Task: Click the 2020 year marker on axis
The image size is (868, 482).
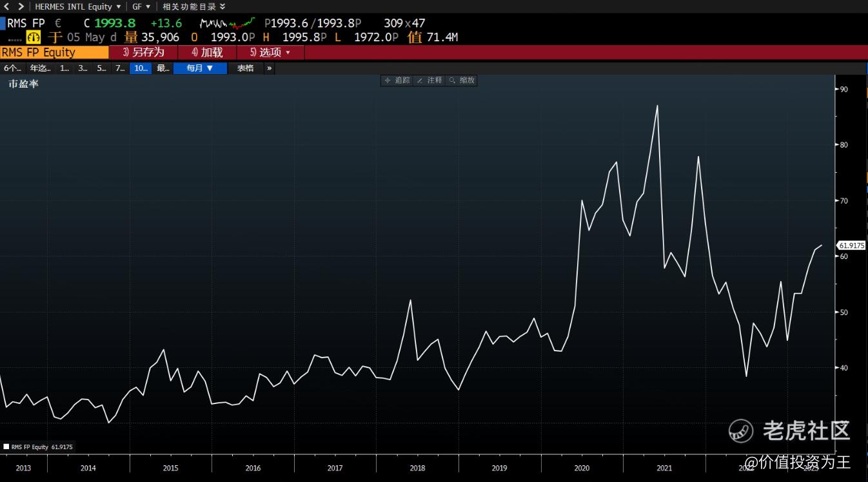Action: [582, 468]
